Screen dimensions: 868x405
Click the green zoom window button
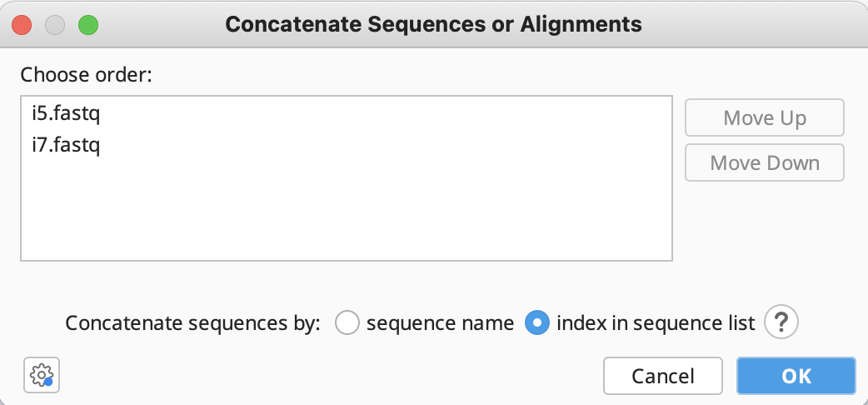[x=88, y=25]
